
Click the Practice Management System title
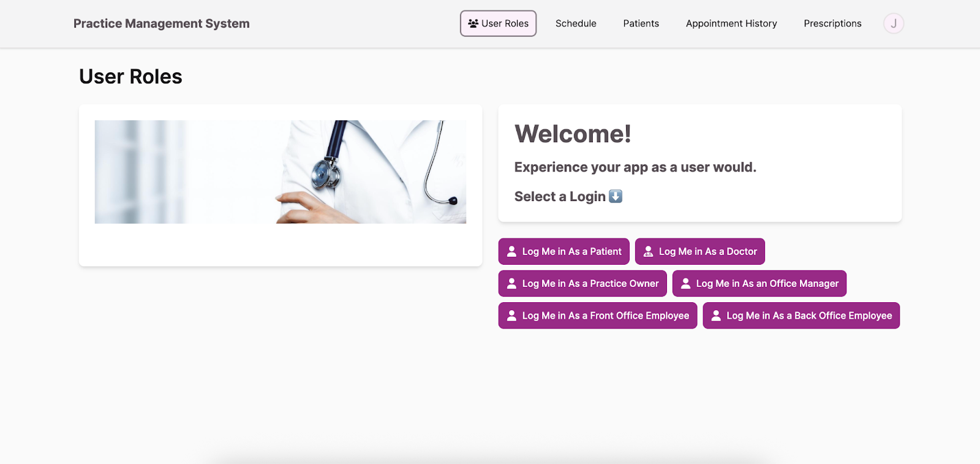[161, 23]
